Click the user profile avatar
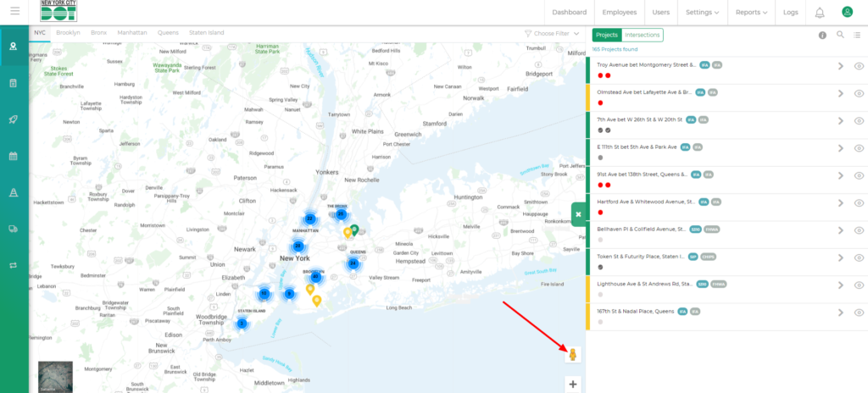 pos(846,13)
